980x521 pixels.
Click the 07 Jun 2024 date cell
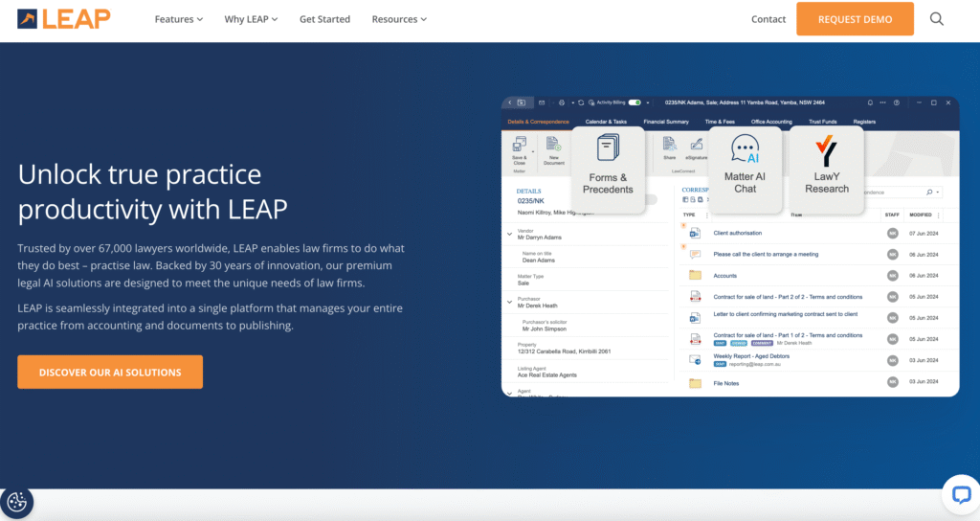[924, 234]
